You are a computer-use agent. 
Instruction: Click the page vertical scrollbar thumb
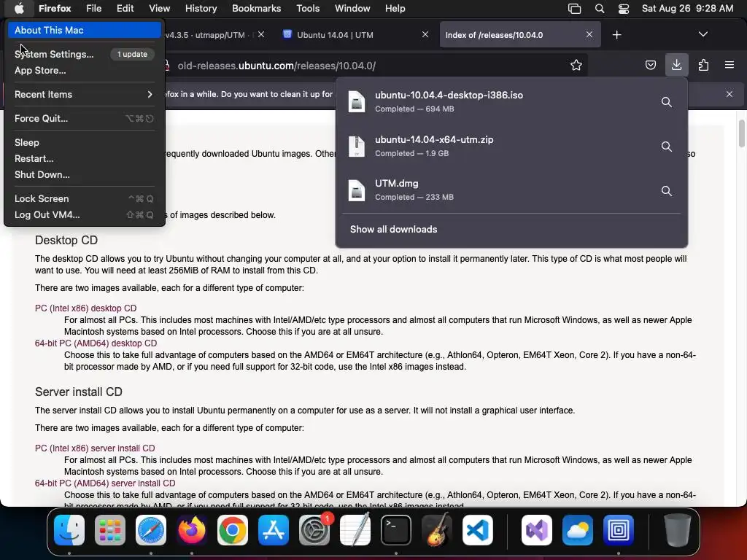[741, 133]
